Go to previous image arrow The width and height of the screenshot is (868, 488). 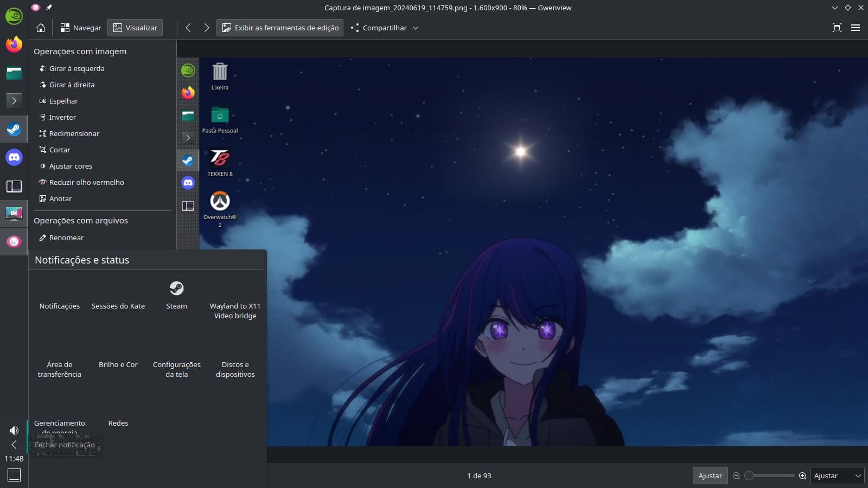click(188, 28)
